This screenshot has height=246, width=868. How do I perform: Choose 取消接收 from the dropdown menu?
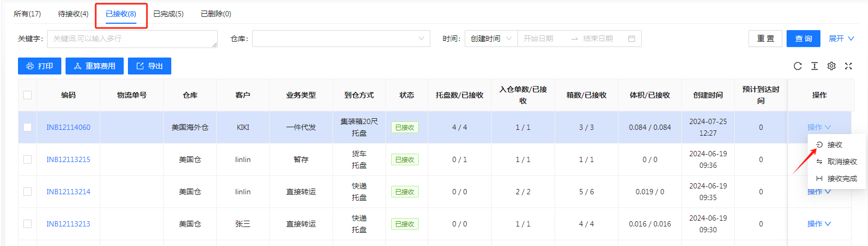click(x=837, y=162)
